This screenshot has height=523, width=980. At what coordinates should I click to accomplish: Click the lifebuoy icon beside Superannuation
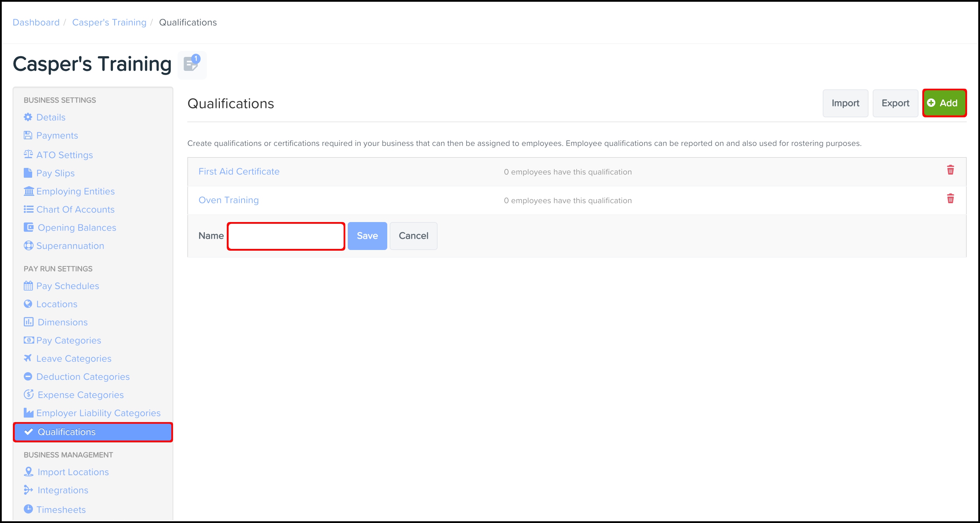28,245
